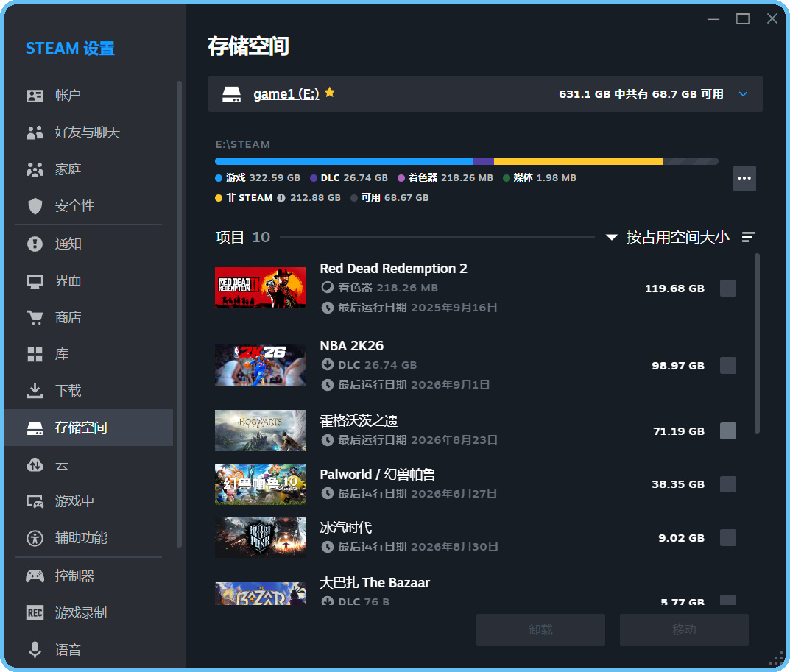Click the "119.68 GB" size value
This screenshot has height=672, width=790.
click(674, 289)
